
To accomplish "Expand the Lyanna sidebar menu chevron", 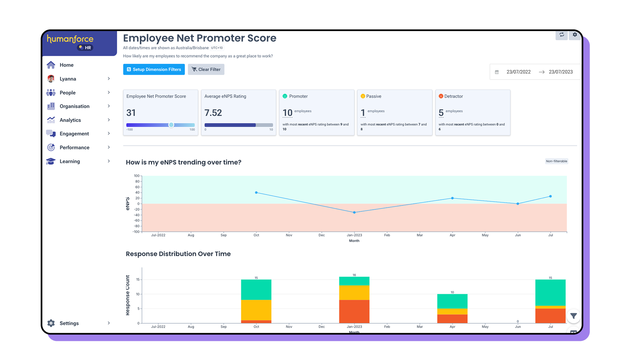I will [x=109, y=79].
